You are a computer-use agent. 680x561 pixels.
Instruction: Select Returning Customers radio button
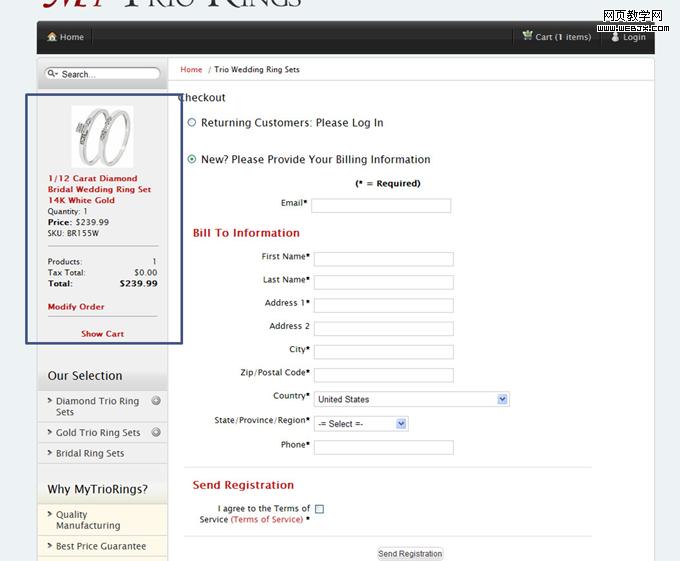[192, 123]
